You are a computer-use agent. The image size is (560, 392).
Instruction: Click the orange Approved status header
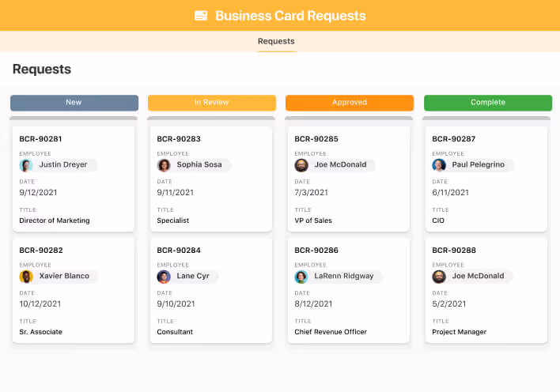click(350, 103)
